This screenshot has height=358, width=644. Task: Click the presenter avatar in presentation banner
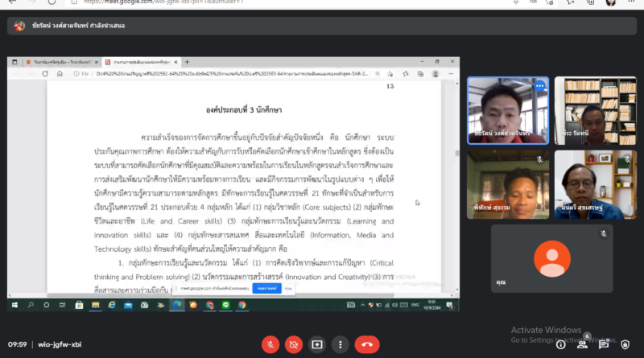point(19,26)
